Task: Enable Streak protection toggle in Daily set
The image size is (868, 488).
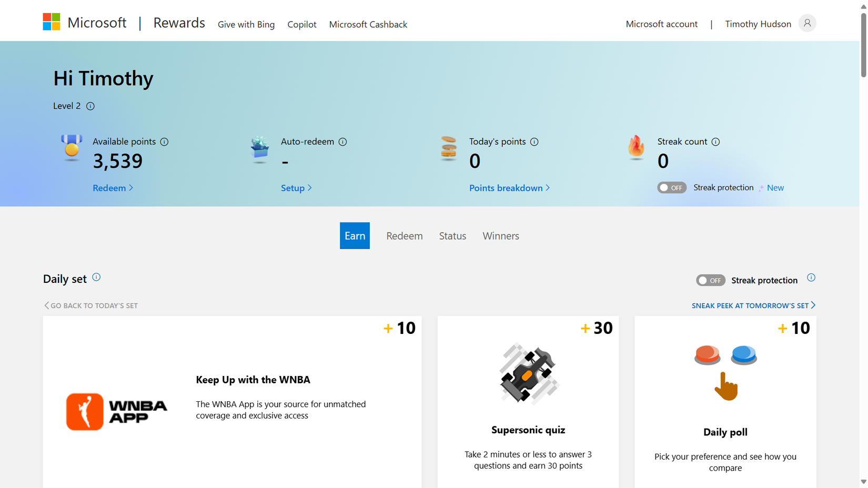Action: tap(710, 280)
